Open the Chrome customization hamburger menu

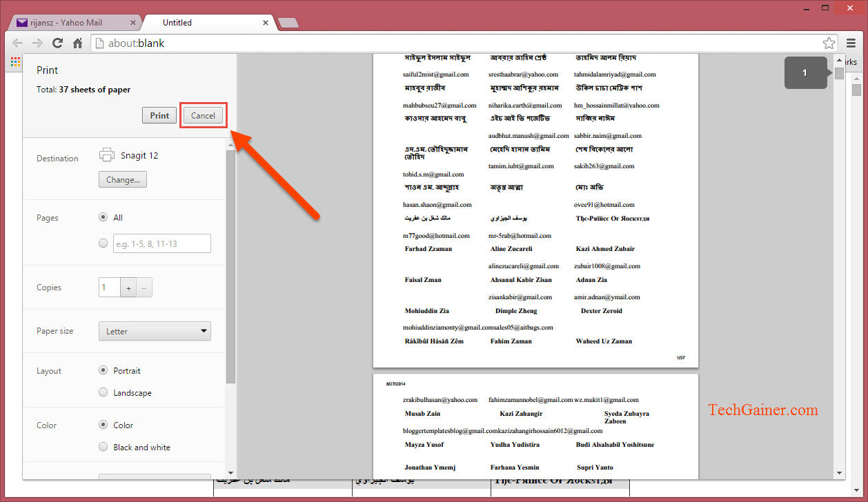[851, 43]
